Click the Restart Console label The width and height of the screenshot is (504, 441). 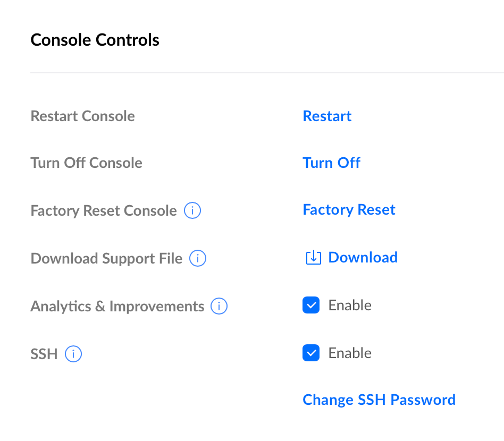coord(82,116)
